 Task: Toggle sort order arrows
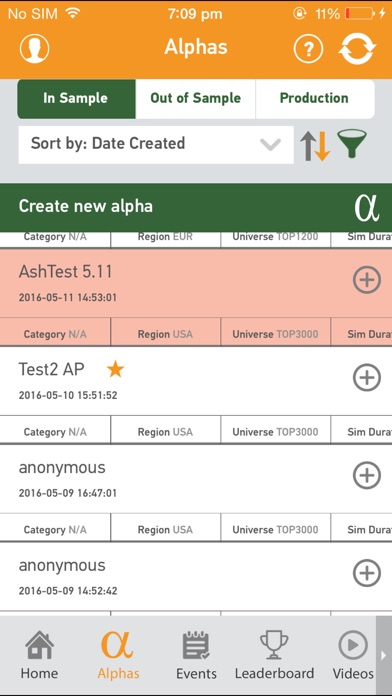click(x=315, y=145)
